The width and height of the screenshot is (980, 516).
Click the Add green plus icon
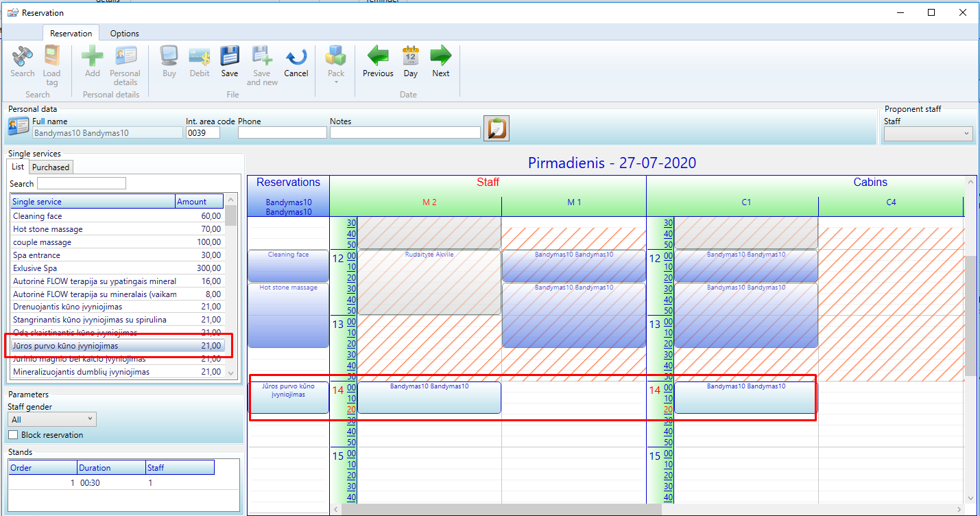click(93, 56)
